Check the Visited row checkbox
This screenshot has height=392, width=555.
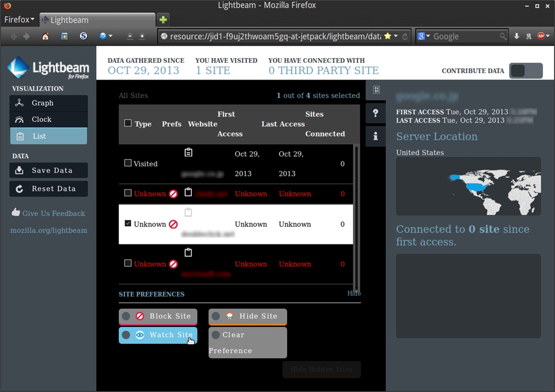128,163
